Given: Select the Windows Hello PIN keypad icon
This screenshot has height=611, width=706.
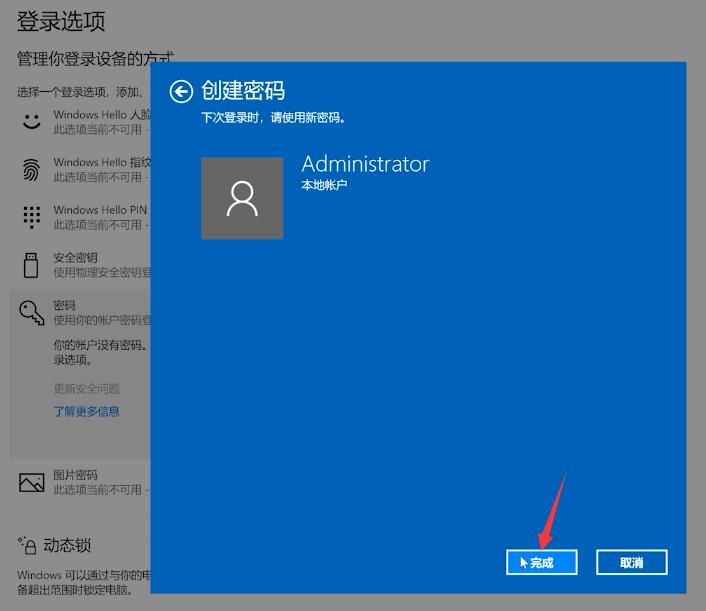Looking at the screenshot, I should click(x=32, y=217).
